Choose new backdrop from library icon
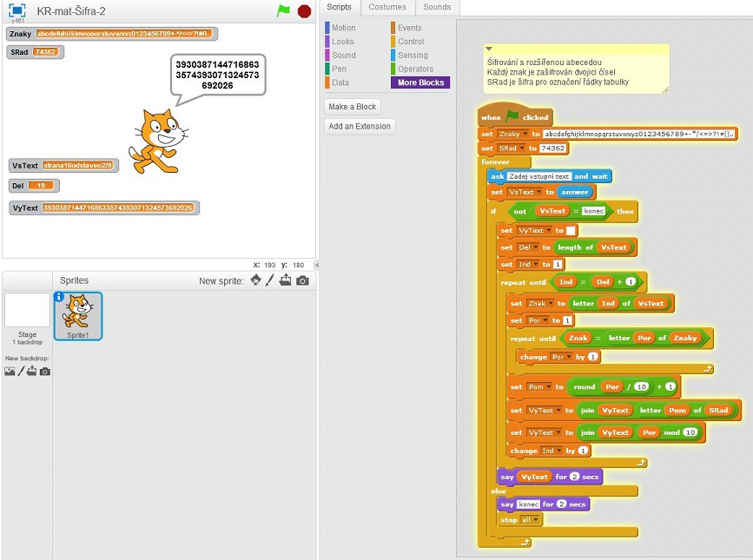 tap(10, 371)
